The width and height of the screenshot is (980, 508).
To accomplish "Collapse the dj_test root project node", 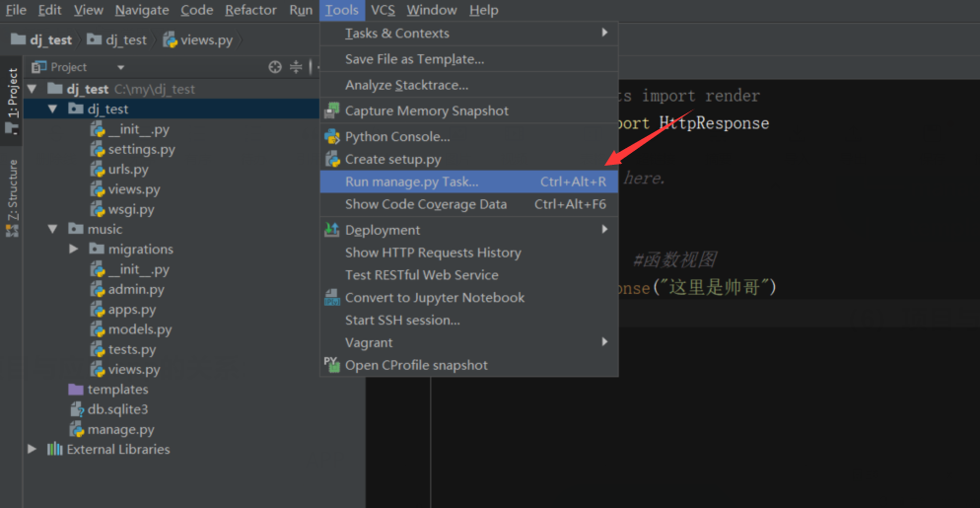I will 33,89.
